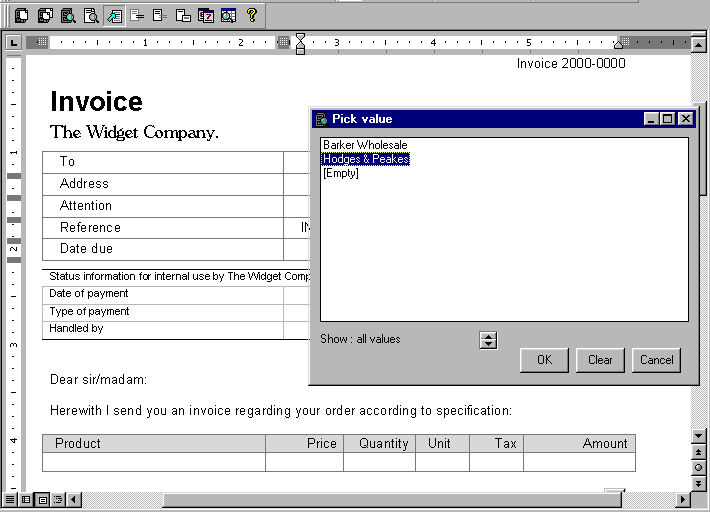Image resolution: width=710 pixels, height=512 pixels.
Task: Click the Show : all values label
Action: pos(360,339)
